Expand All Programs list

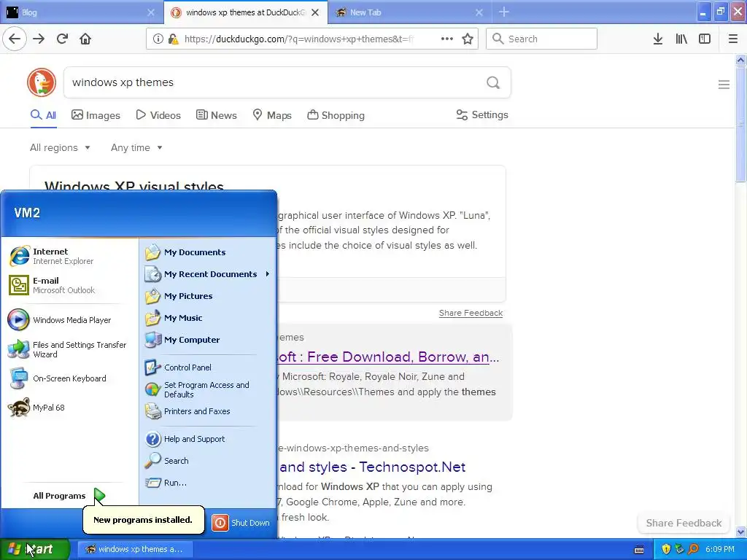click(69, 496)
